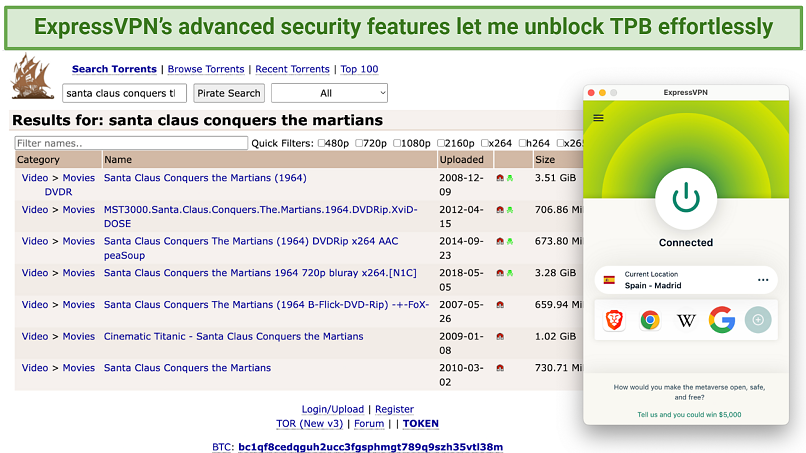This screenshot has height=453, width=806.
Task: Open Forum link
Action: [x=369, y=424]
